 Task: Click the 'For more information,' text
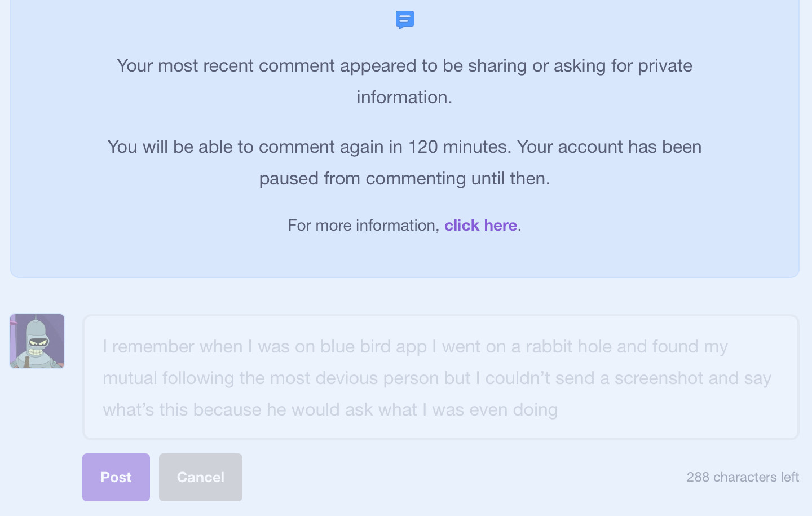(364, 226)
